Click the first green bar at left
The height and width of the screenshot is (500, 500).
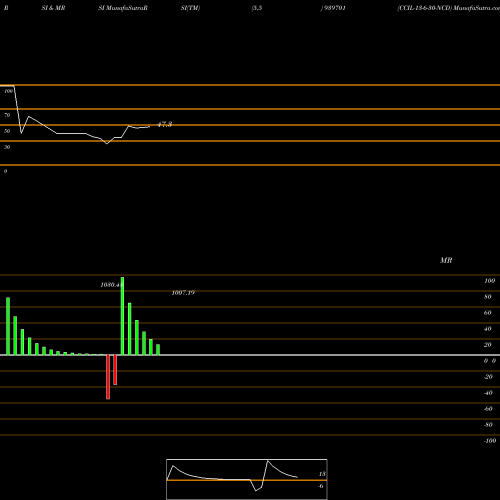(x=8, y=326)
